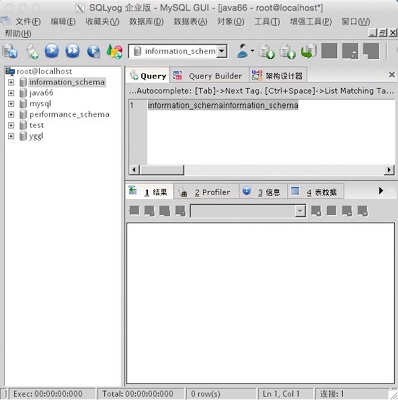398x400 pixels.
Task: Open the information_schema database dropdown
Action: 222,51
